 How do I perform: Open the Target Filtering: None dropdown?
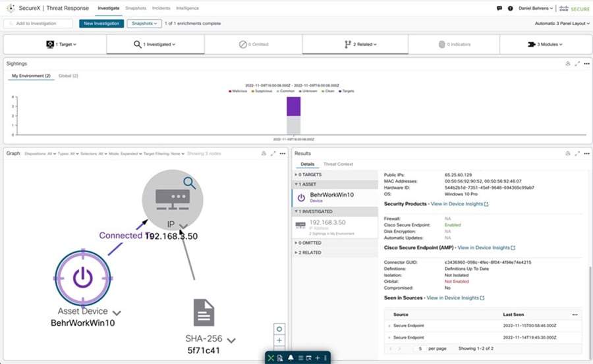(164, 153)
